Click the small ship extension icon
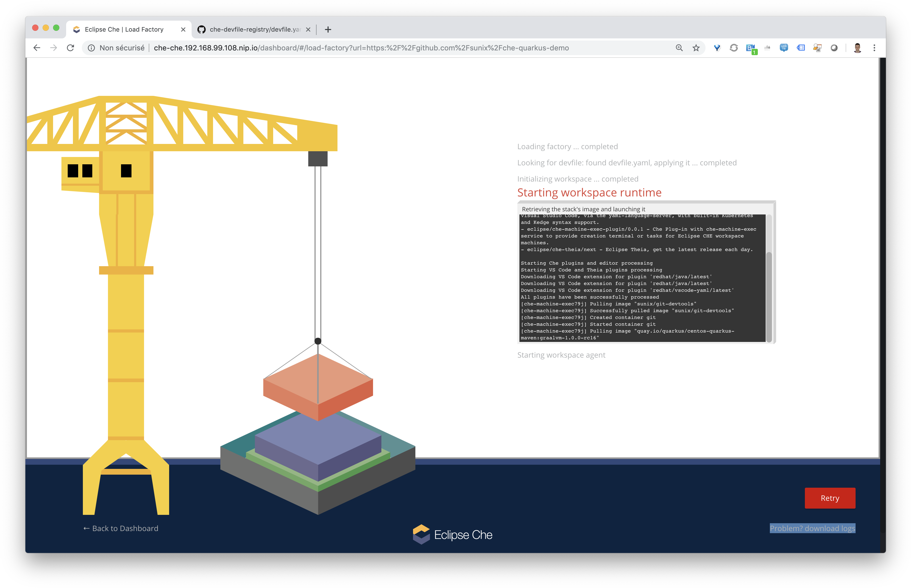This screenshot has height=588, width=911. 767,48
